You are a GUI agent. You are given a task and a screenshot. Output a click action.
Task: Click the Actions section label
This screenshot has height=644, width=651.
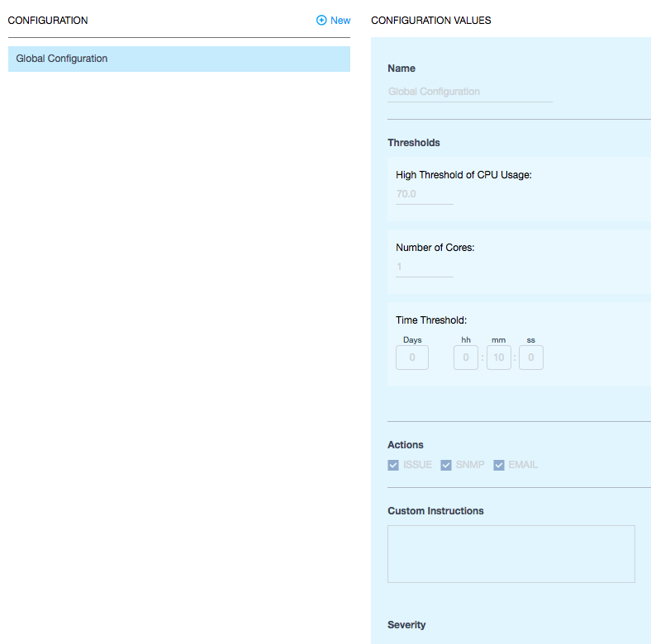tap(406, 445)
